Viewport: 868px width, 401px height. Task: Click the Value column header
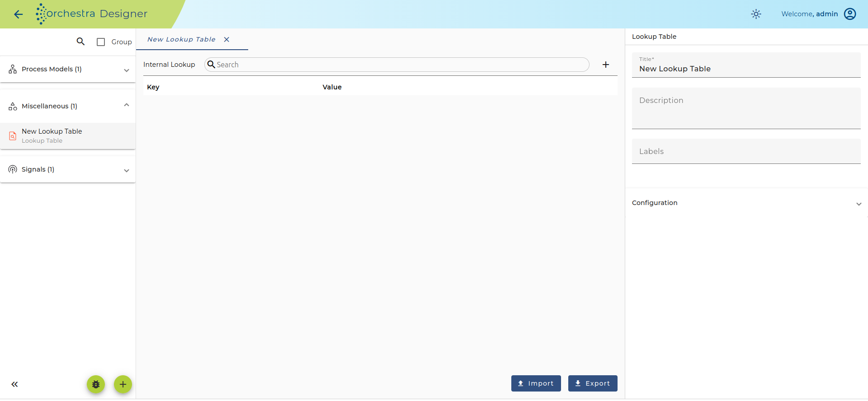[332, 87]
